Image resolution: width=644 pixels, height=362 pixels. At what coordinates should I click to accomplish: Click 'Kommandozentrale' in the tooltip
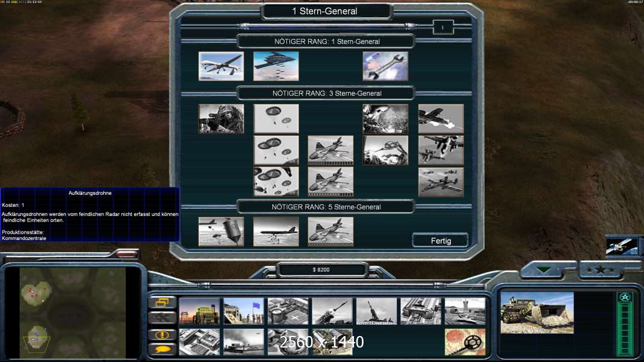[24, 238]
